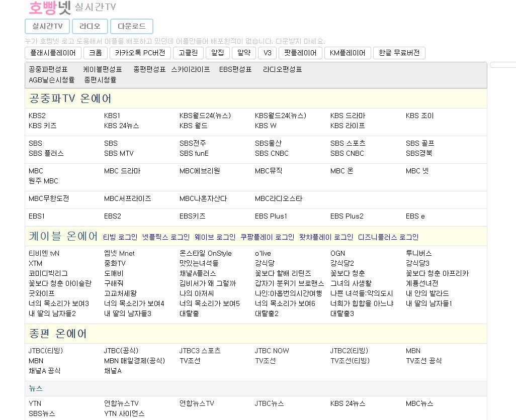The width and height of the screenshot is (516, 420).
Task: Open the 대탈출3 channel
Action: [x=342, y=313]
